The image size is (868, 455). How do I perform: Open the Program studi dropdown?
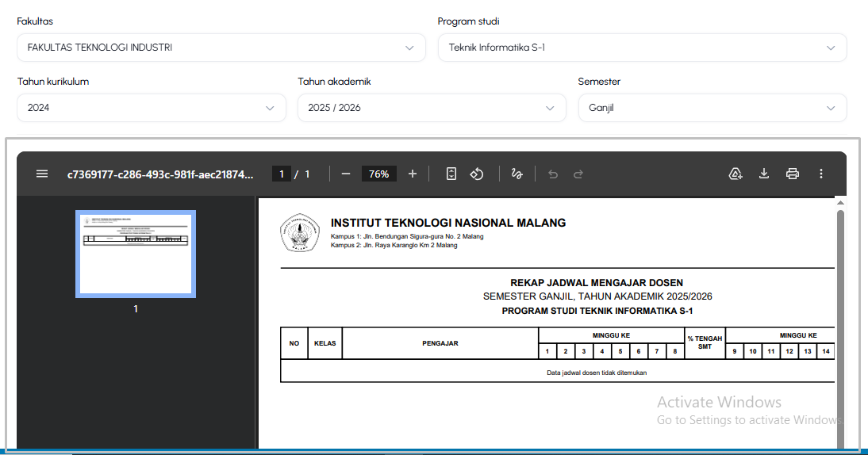point(642,48)
